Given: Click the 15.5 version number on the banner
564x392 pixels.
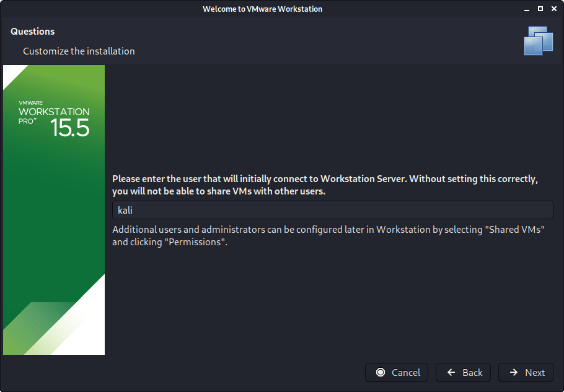Looking at the screenshot, I should (x=70, y=128).
